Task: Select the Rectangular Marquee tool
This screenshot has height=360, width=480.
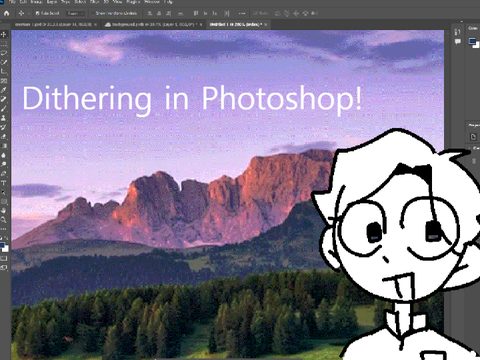Action: click(4, 44)
